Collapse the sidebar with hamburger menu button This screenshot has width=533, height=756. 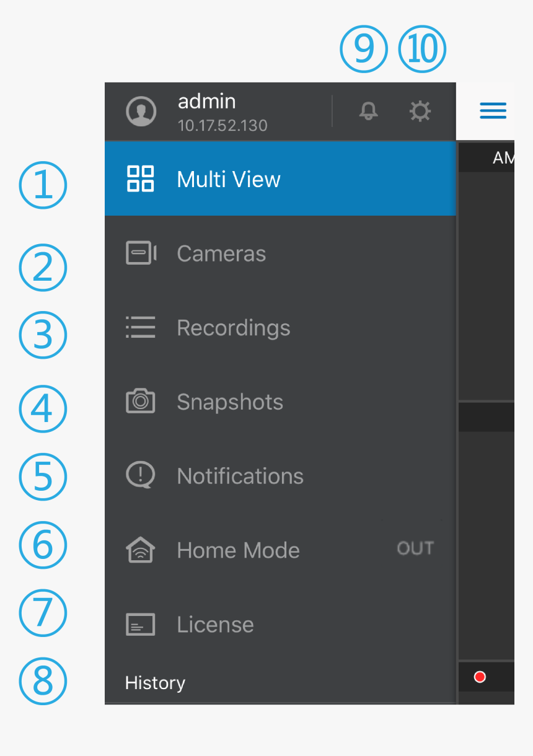(x=493, y=111)
